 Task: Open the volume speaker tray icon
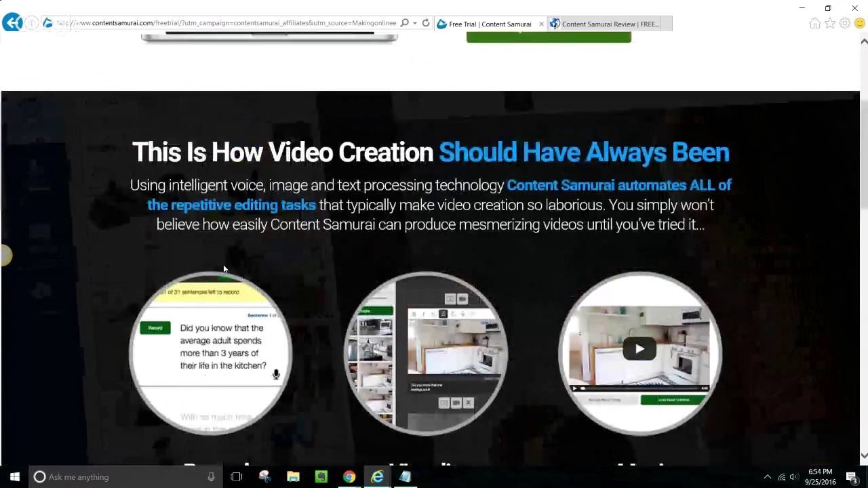pos(794,477)
